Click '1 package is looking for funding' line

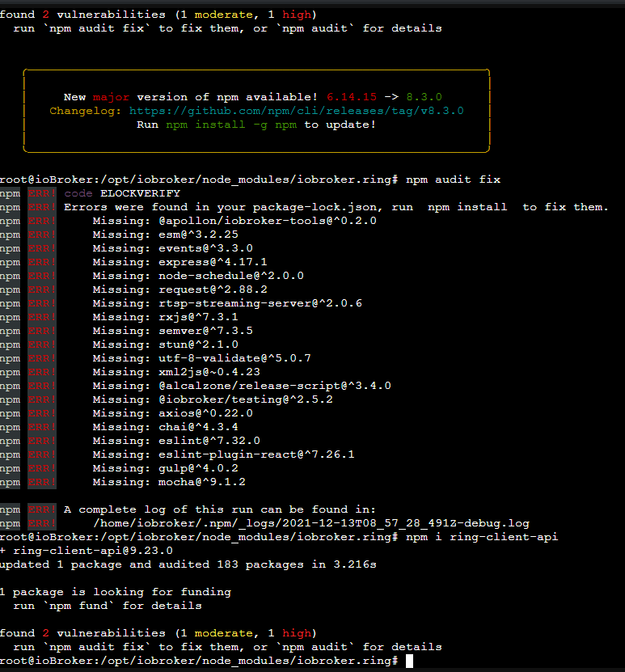[116, 592]
